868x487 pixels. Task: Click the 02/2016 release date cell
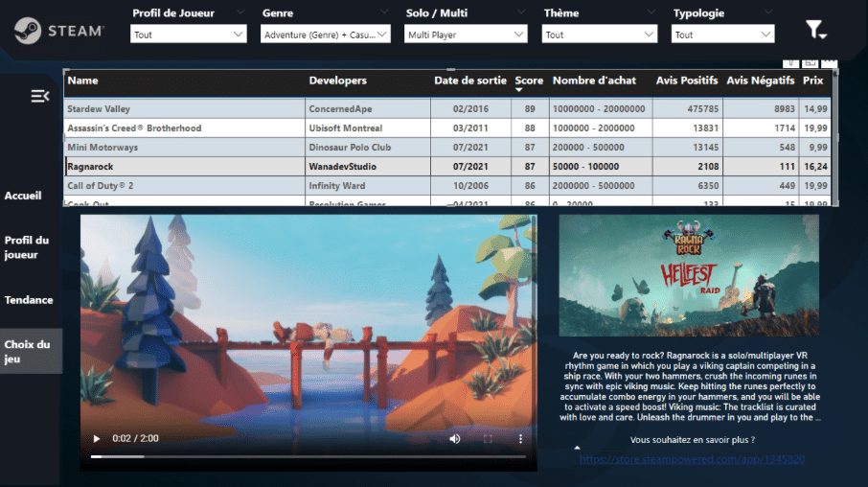coord(470,109)
